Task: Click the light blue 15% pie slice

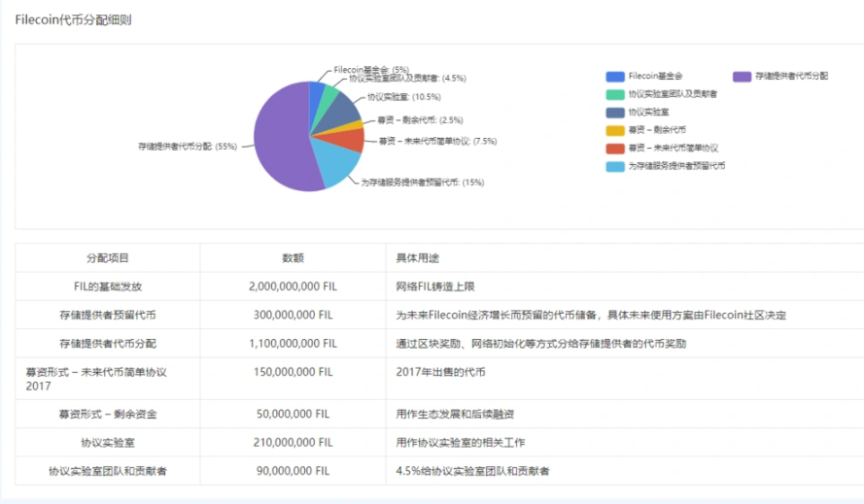Action: click(337, 162)
